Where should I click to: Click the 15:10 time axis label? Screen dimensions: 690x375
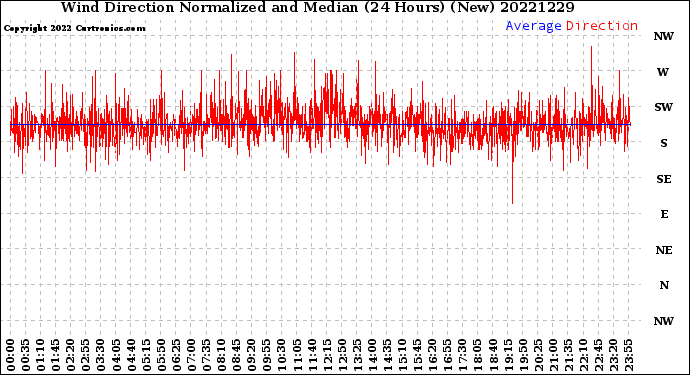coord(402,355)
